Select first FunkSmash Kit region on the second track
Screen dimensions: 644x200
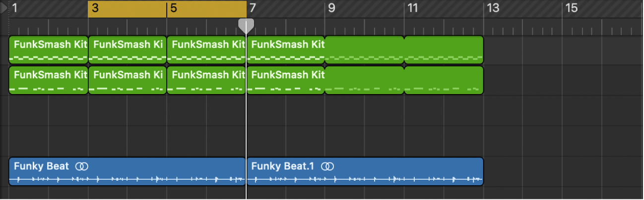pos(49,80)
